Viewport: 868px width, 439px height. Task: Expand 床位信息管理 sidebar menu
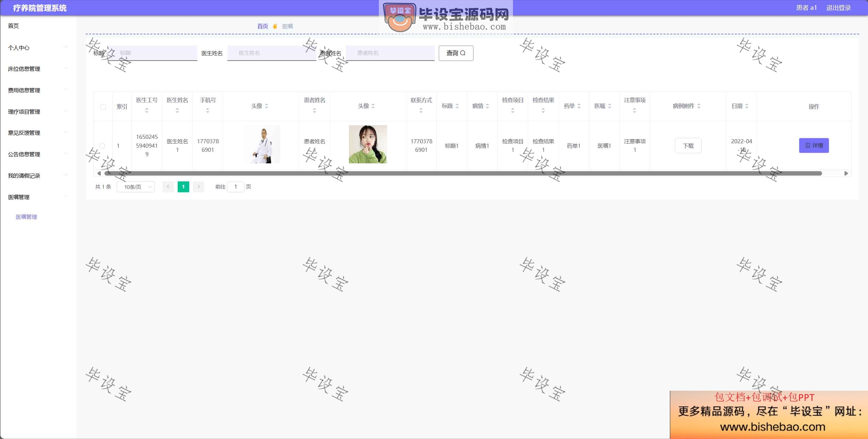(38, 69)
